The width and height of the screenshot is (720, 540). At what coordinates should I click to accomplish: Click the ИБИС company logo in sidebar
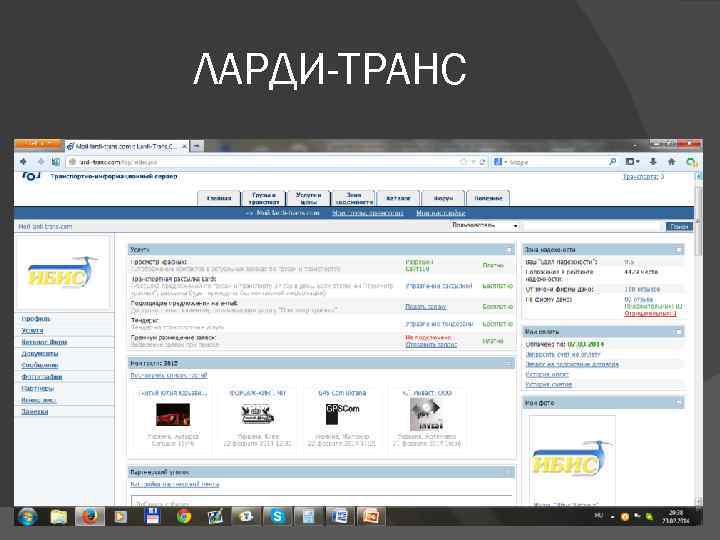[x=63, y=273]
